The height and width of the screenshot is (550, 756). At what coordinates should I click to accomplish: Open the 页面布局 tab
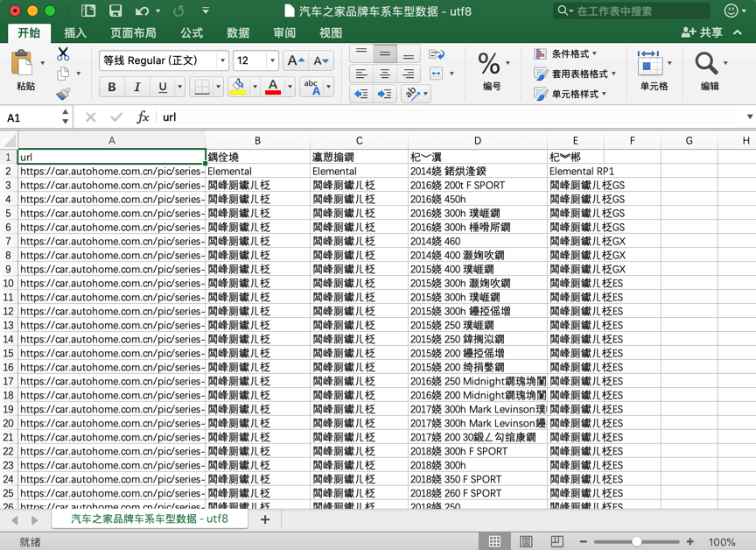tap(133, 32)
